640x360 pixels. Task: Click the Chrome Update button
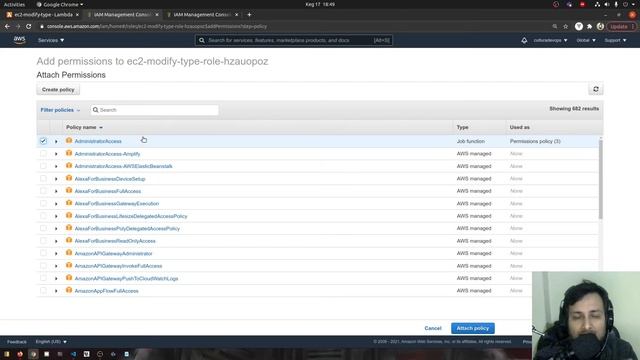pos(621,26)
